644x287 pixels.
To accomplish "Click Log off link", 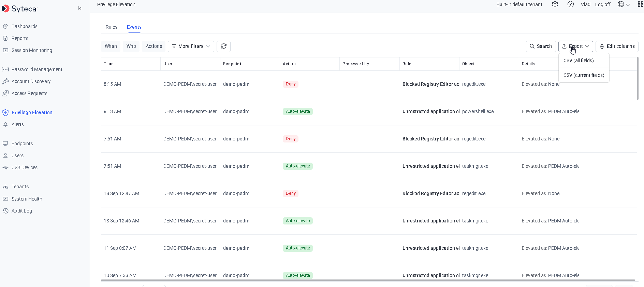I will [603, 4].
